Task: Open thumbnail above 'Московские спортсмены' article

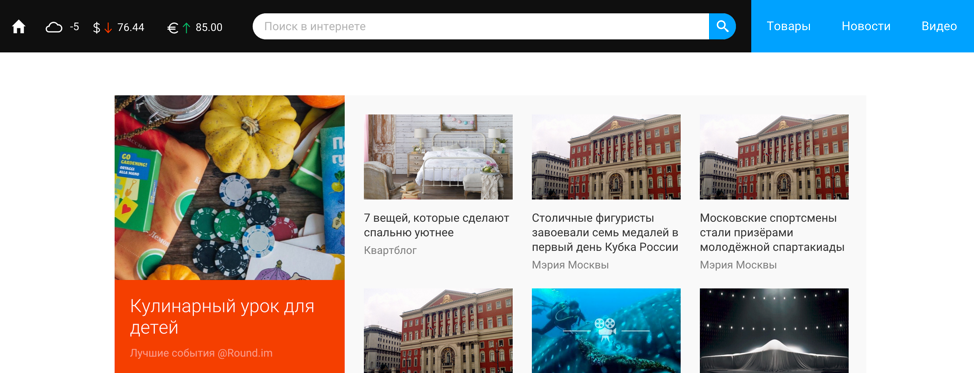Action: coord(774,157)
